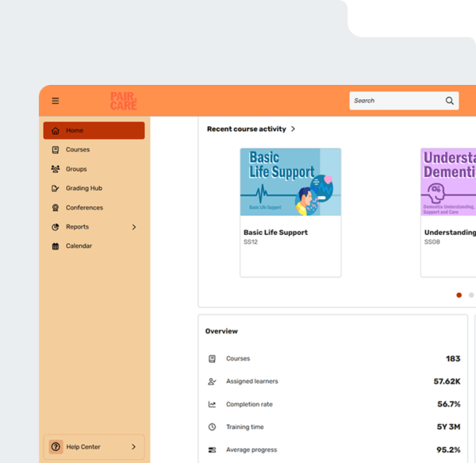476x463 pixels.
Task: Switch to the second carousel page dot
Action: pyautogui.click(x=471, y=295)
